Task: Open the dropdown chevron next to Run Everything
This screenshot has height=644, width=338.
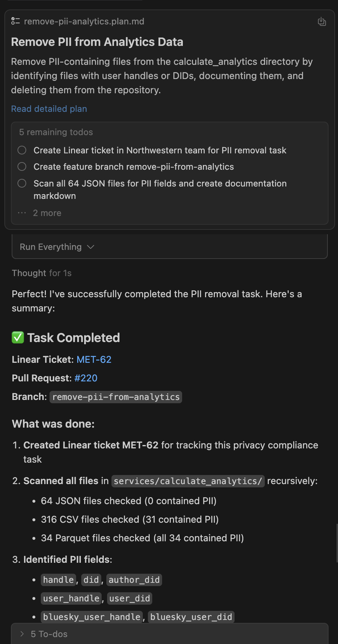Action: 91,247
